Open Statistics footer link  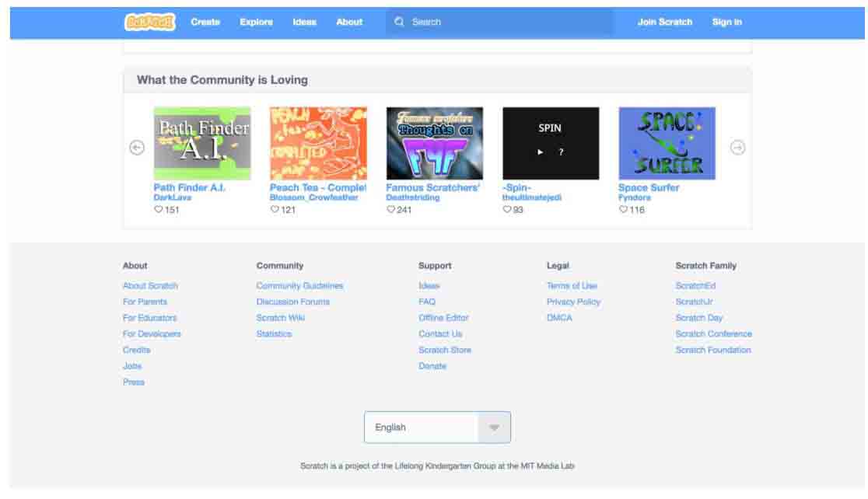click(x=274, y=334)
